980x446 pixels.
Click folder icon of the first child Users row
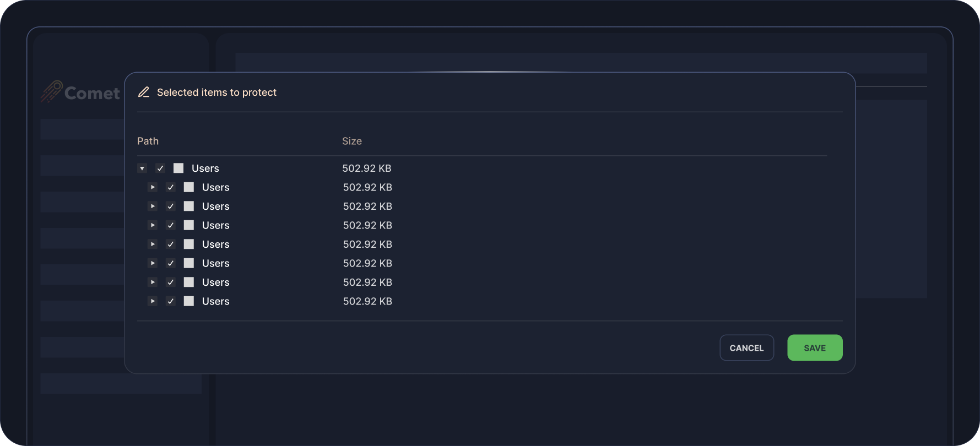(189, 187)
